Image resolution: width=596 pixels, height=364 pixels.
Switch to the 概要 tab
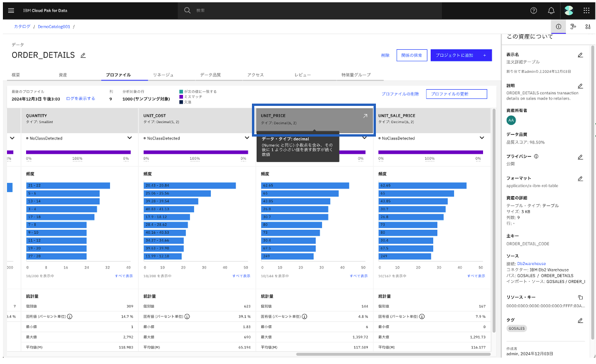click(x=16, y=75)
